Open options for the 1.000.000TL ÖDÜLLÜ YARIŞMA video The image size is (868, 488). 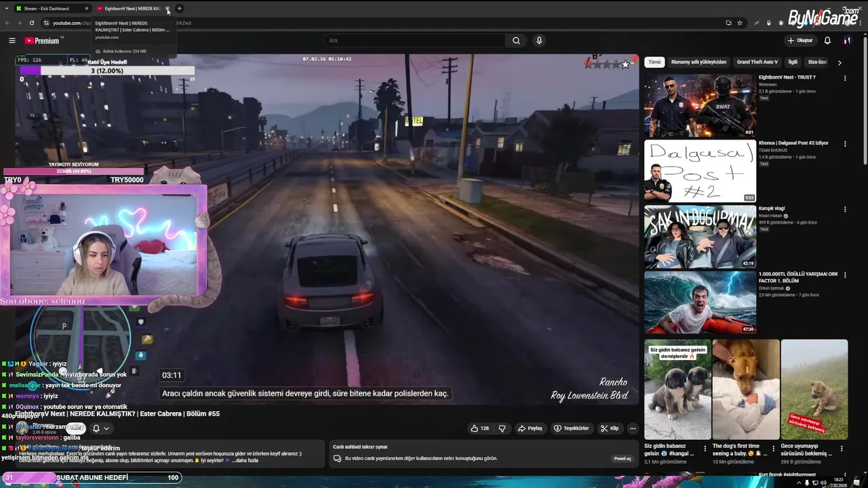tap(845, 275)
